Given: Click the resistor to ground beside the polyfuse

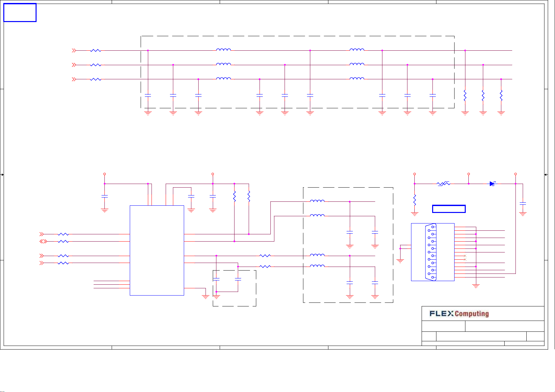Looking at the screenshot, I should coord(415,200).
